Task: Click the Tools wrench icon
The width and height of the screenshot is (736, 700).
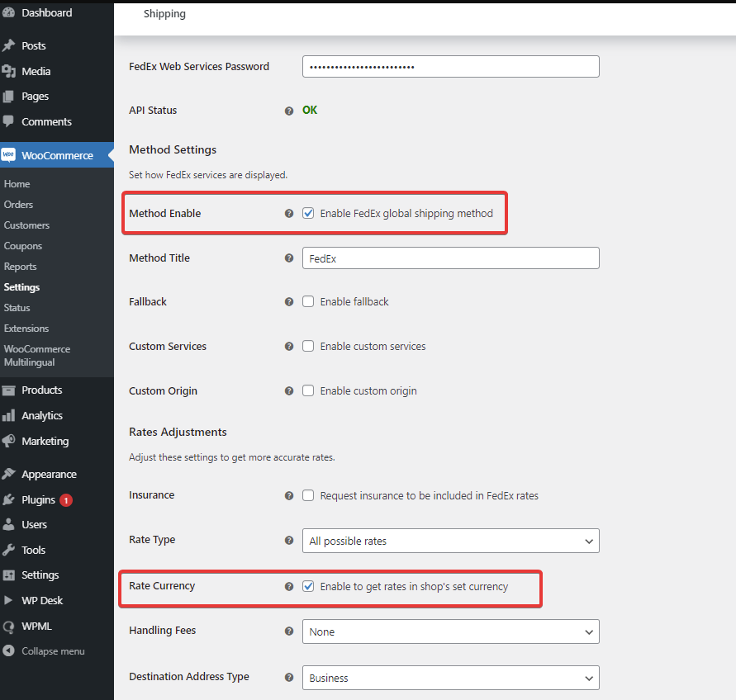Action: [8, 550]
